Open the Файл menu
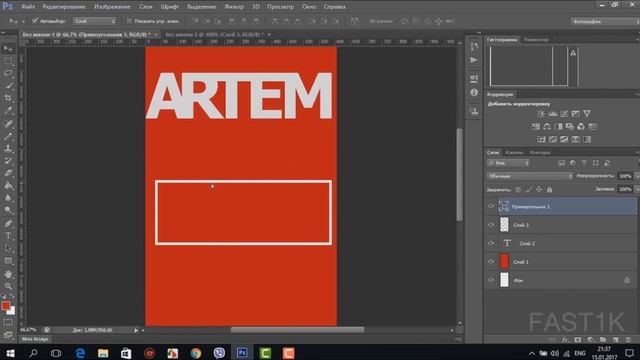 [28, 7]
